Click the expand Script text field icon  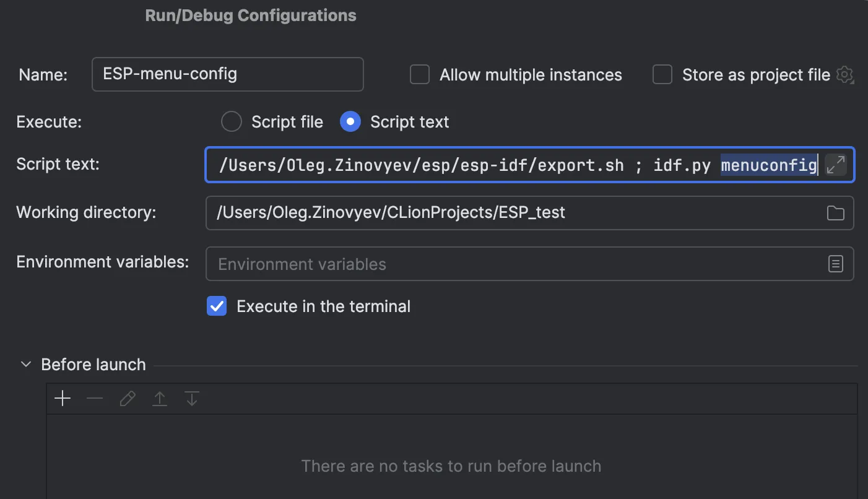836,165
